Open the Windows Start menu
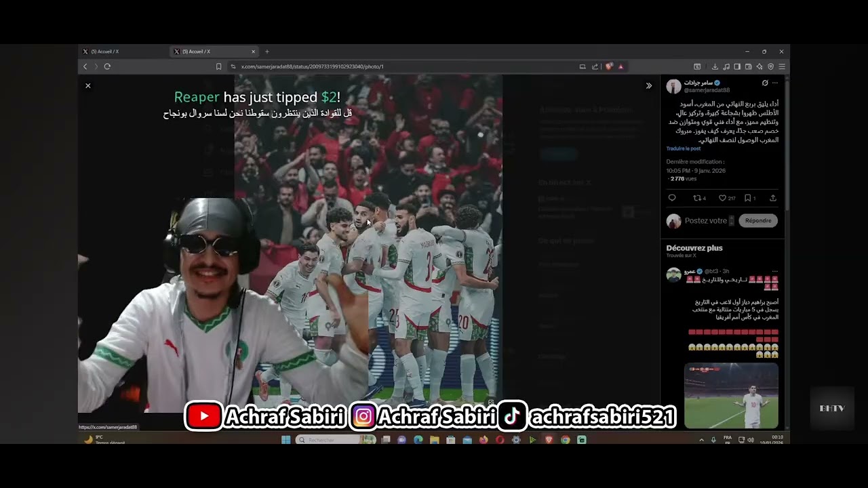Viewport: 868px width, 488px height. click(286, 440)
